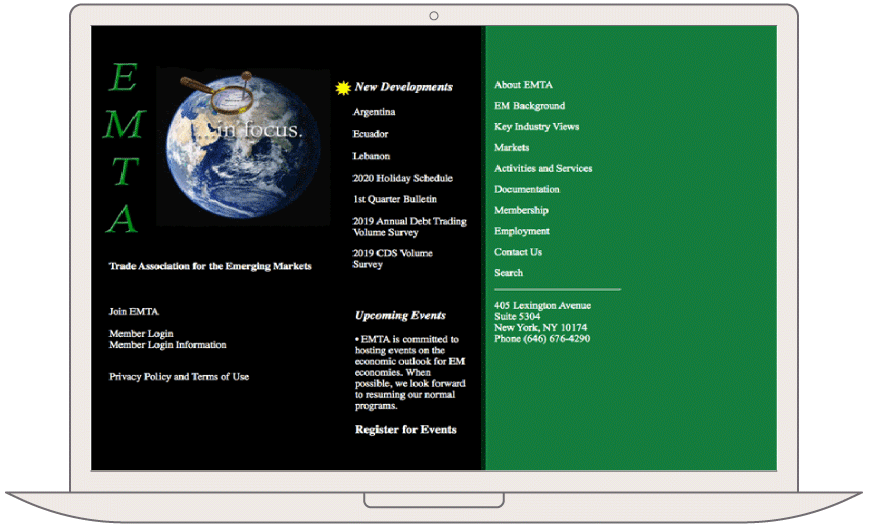Open the Membership page
The width and height of the screenshot is (869, 531).
pyautogui.click(x=521, y=210)
